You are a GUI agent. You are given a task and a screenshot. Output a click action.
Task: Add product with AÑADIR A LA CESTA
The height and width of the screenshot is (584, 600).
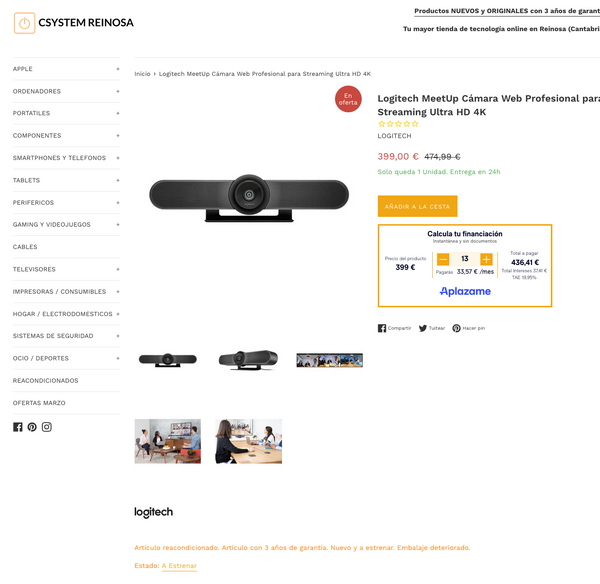tap(417, 206)
